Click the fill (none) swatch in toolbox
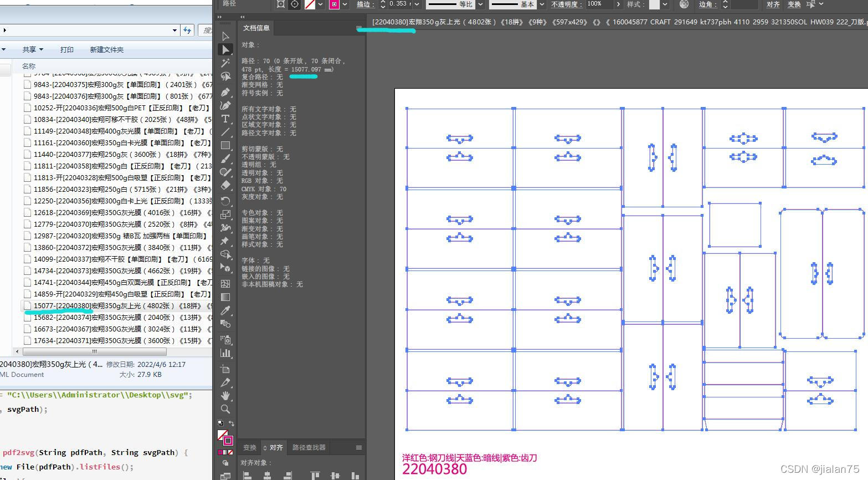868x480 pixels. click(222, 435)
